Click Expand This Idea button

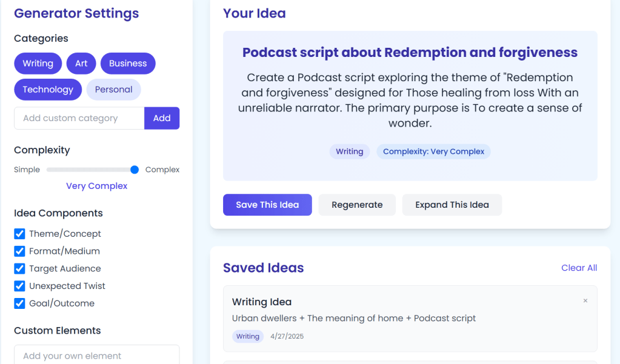(x=452, y=205)
